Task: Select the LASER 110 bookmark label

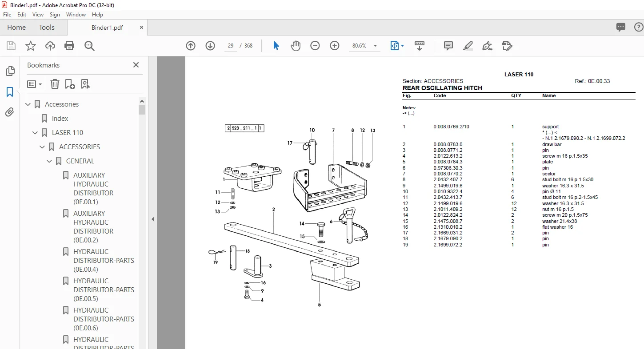Action: tap(68, 133)
